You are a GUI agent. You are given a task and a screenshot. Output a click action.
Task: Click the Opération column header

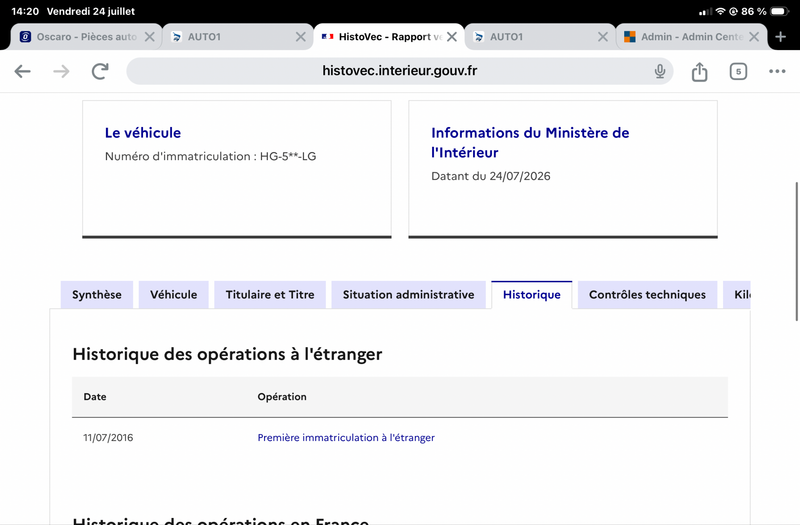282,396
